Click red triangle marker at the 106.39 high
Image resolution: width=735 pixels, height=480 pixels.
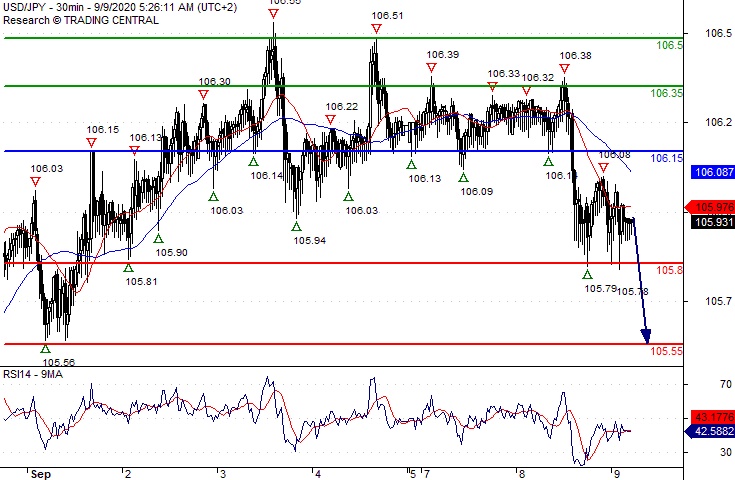431,68
